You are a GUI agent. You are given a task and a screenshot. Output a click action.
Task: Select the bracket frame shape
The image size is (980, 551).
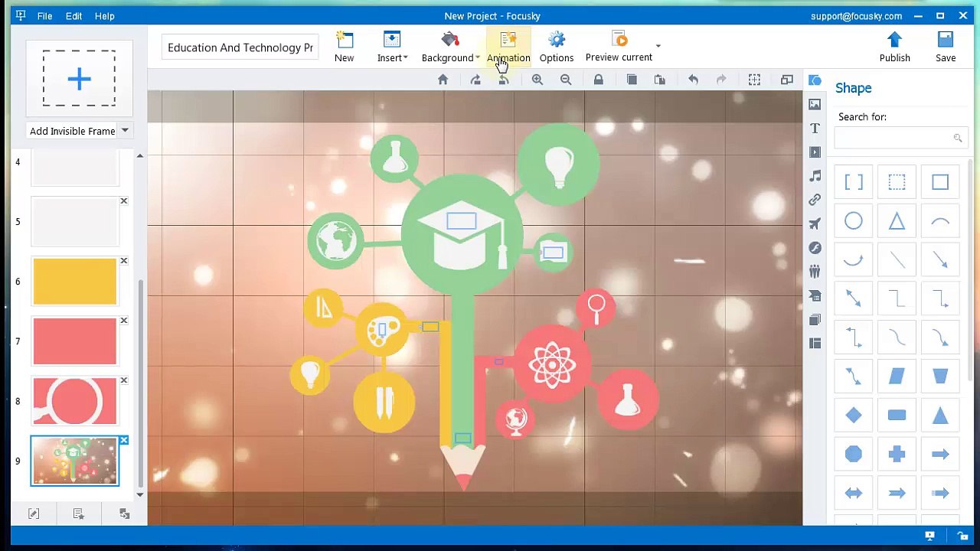click(854, 182)
